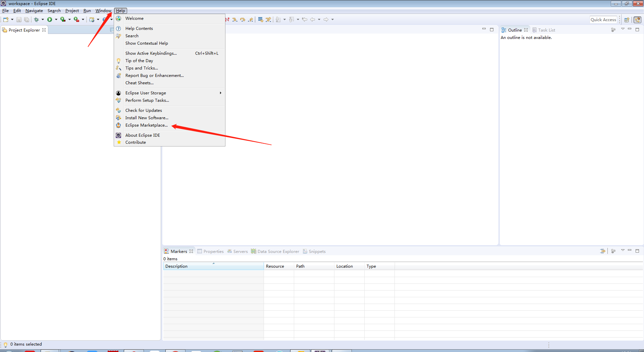Click the Drop to Frame icon
This screenshot has height=352, width=644.
[x=260, y=19]
